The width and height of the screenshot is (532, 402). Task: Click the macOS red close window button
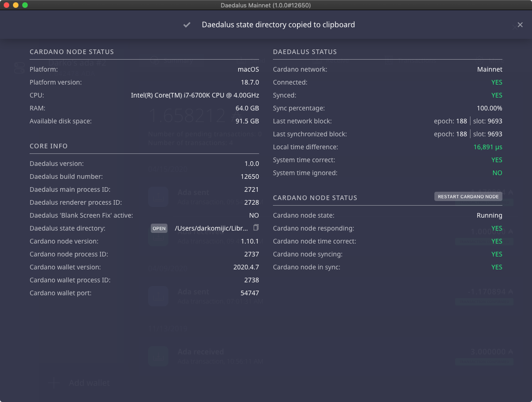point(6,5)
